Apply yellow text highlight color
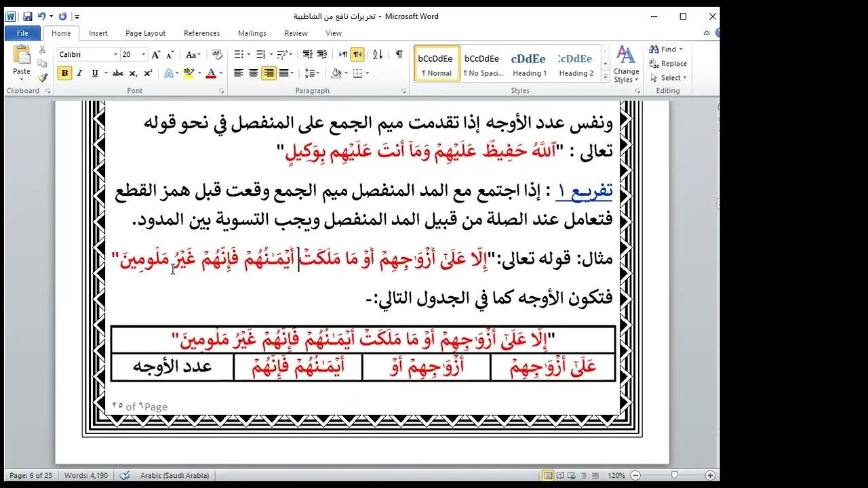Image resolution: width=868 pixels, height=488 pixels. tap(189, 73)
